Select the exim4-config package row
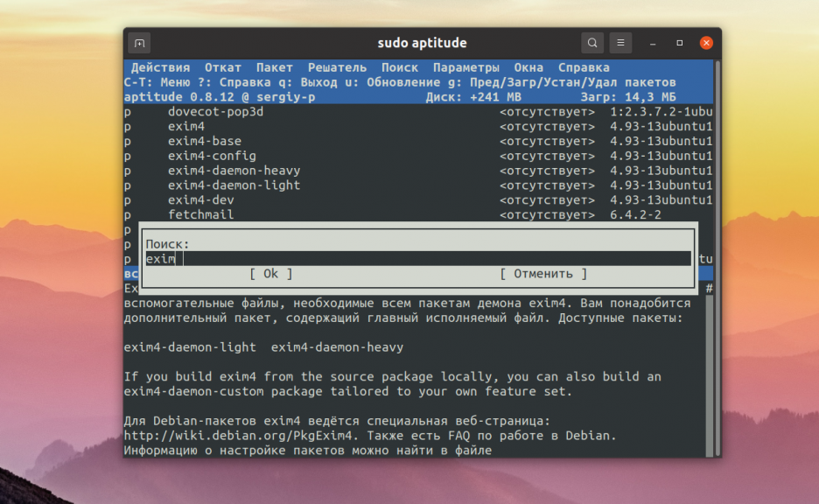 418,156
